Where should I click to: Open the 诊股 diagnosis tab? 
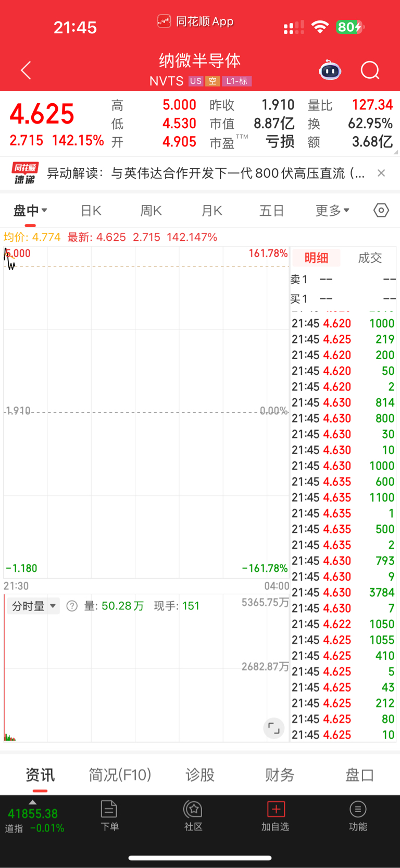(200, 775)
